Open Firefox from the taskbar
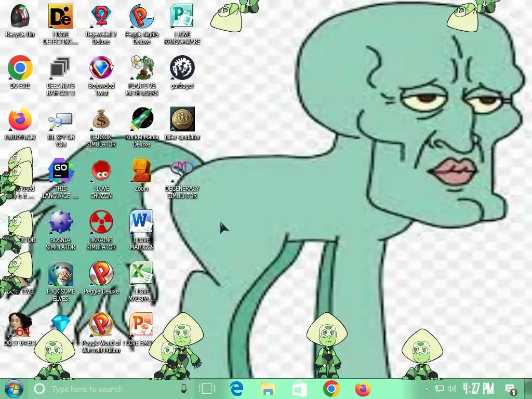This screenshot has height=399, width=532. [363, 389]
